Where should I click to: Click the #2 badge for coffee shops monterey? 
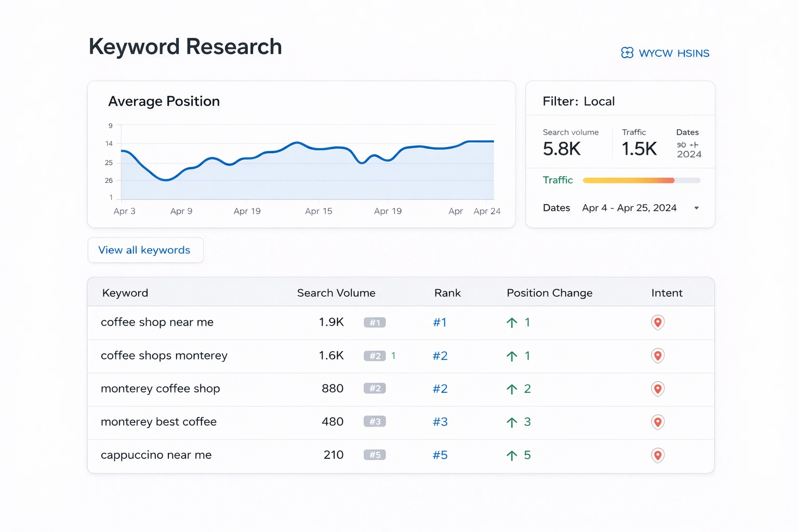click(375, 356)
